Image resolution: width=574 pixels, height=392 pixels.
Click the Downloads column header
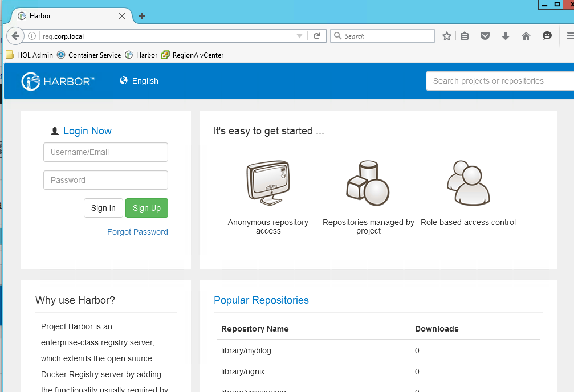coord(437,329)
